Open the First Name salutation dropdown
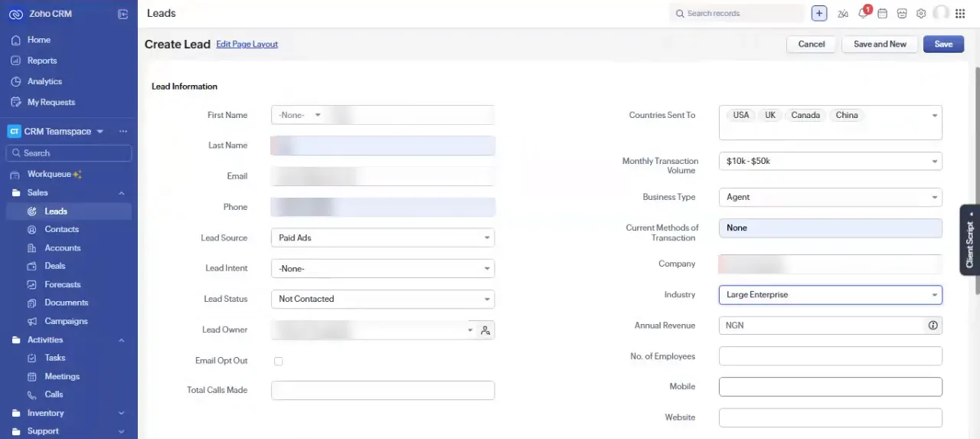 299,115
